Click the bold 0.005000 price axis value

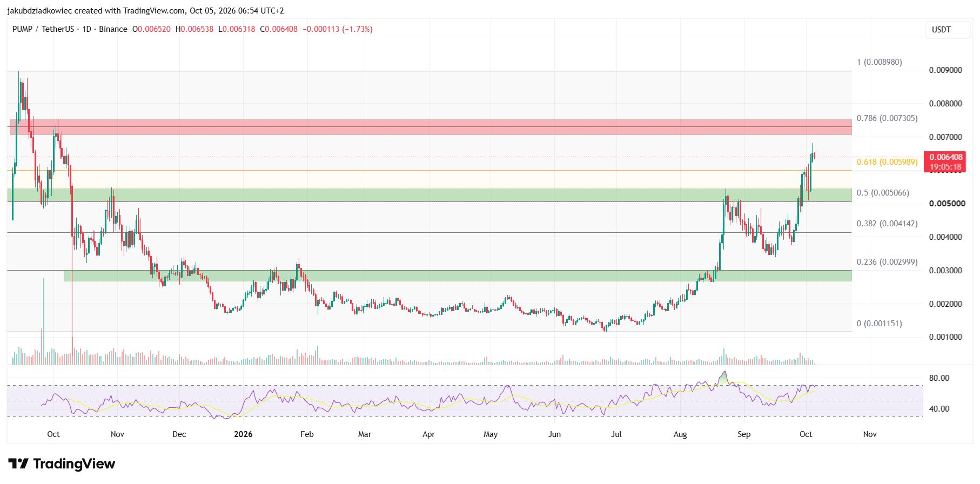pos(947,204)
